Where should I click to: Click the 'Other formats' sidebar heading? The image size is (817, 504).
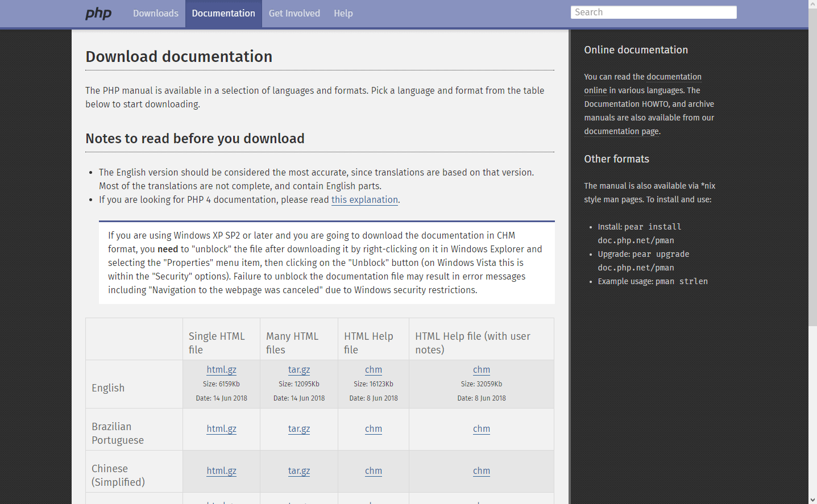click(617, 159)
